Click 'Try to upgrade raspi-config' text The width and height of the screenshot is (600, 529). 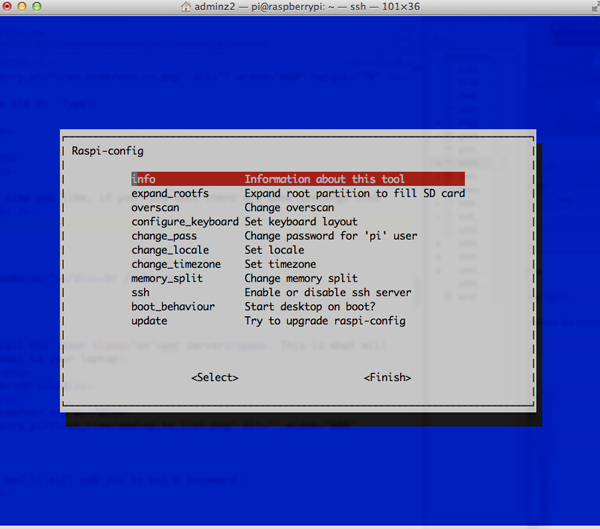click(x=325, y=321)
